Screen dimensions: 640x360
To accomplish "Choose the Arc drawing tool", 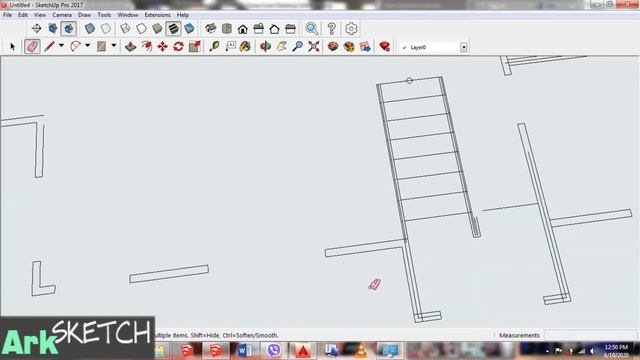I will coord(76,46).
